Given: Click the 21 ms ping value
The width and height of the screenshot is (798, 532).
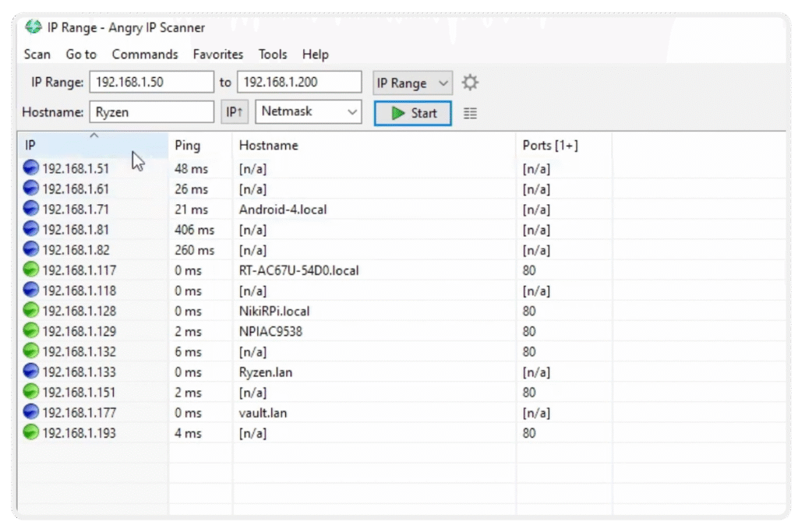Looking at the screenshot, I should pos(192,210).
